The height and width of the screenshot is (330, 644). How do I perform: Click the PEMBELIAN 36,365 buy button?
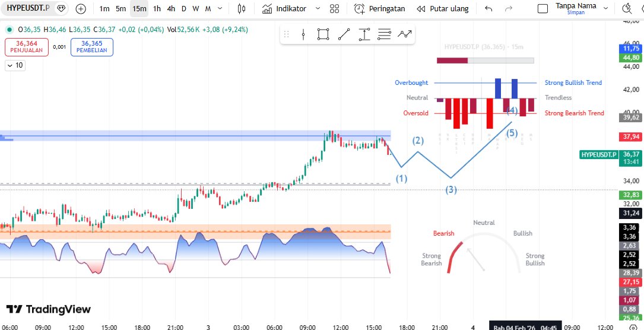tap(92, 47)
